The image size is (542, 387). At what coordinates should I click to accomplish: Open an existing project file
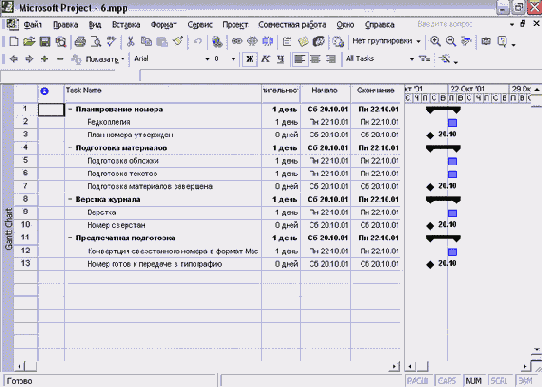point(29,42)
